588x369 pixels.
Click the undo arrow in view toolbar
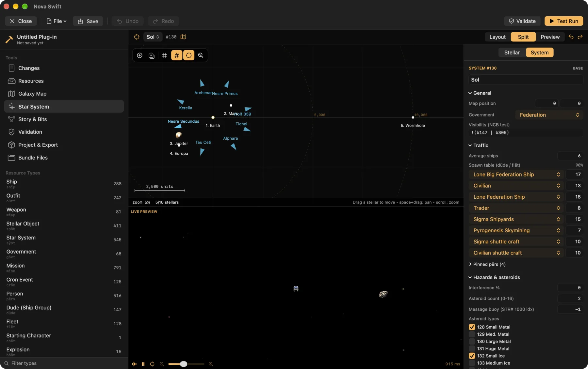coord(571,37)
